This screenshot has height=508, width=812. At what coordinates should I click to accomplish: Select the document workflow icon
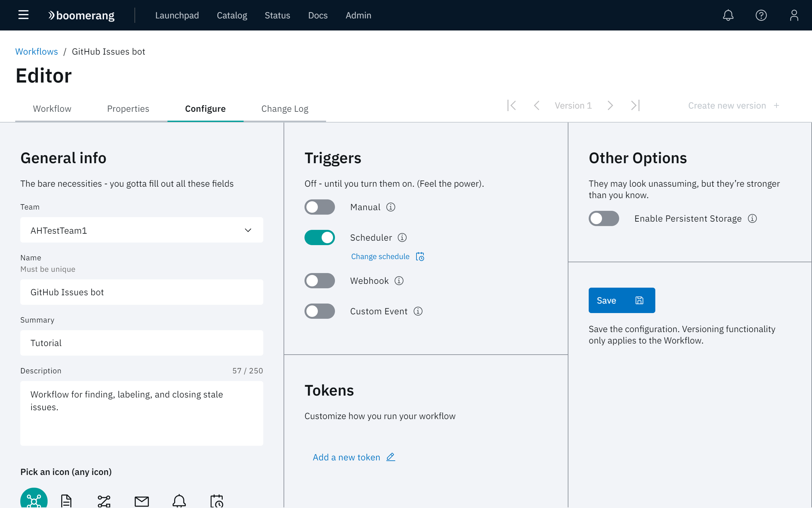(x=66, y=501)
